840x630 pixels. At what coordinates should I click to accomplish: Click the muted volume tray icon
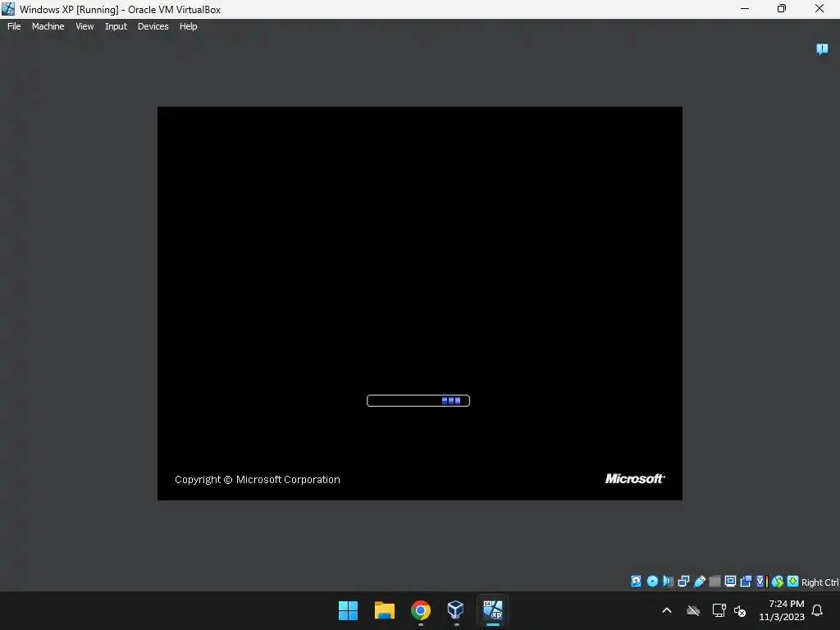coord(740,610)
